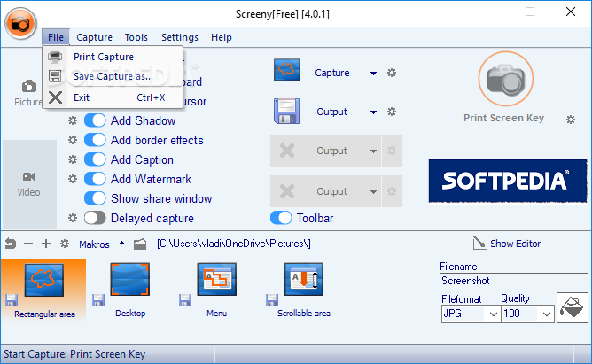Screen dimensions: 592x364
Task: Add macro with the plus icon
Action: (x=46, y=244)
